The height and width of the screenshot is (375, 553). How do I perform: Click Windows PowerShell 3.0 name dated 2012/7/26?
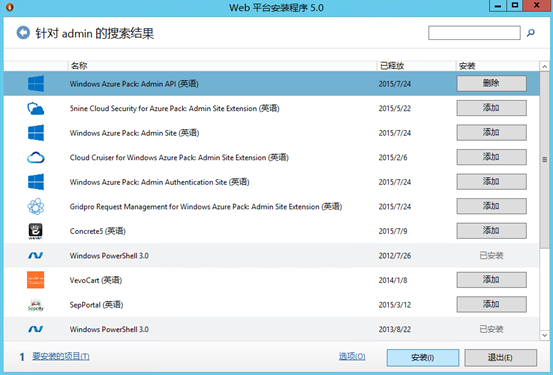(x=109, y=255)
